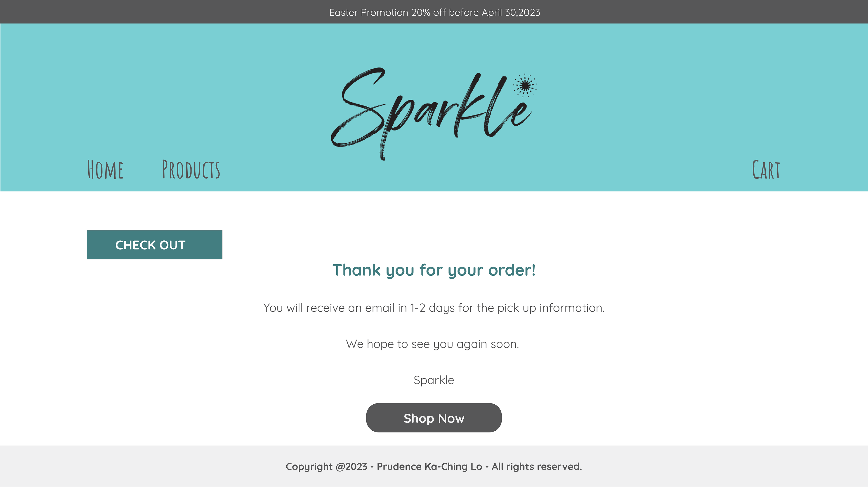Open the Home page link
This screenshot has width=868, height=488.
(106, 170)
